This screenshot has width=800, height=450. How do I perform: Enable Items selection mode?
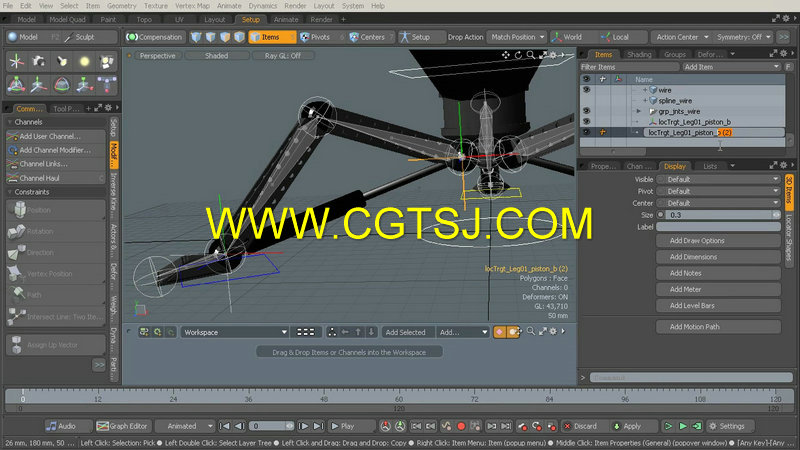pyautogui.click(x=271, y=37)
